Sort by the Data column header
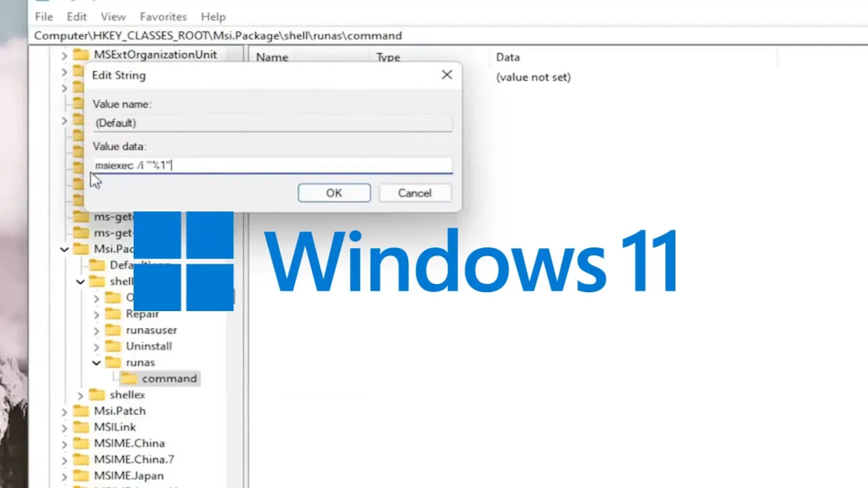Image resolution: width=868 pixels, height=488 pixels. (508, 57)
